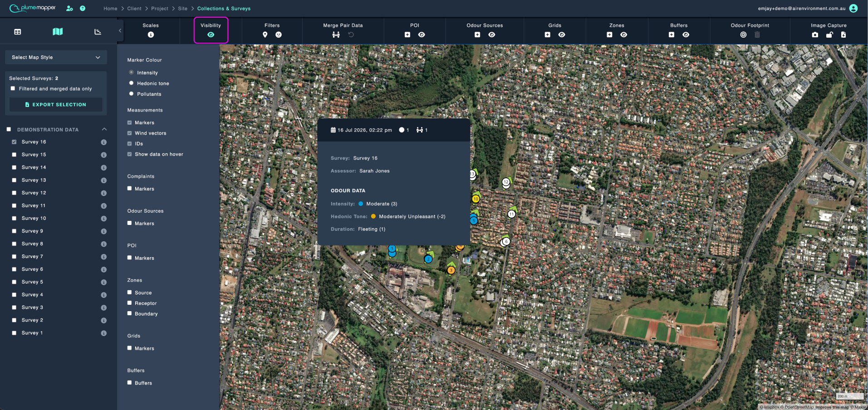Add a new Grid
The image size is (868, 410).
coord(548,35)
